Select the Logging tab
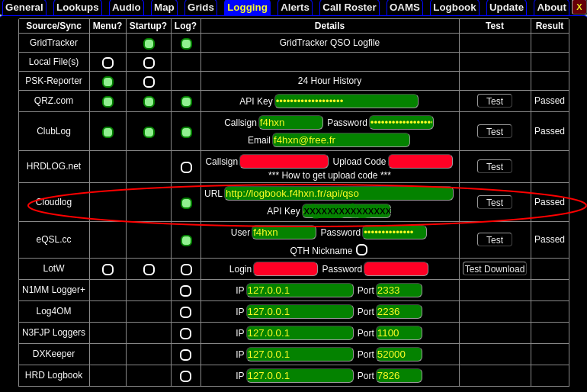 click(248, 8)
